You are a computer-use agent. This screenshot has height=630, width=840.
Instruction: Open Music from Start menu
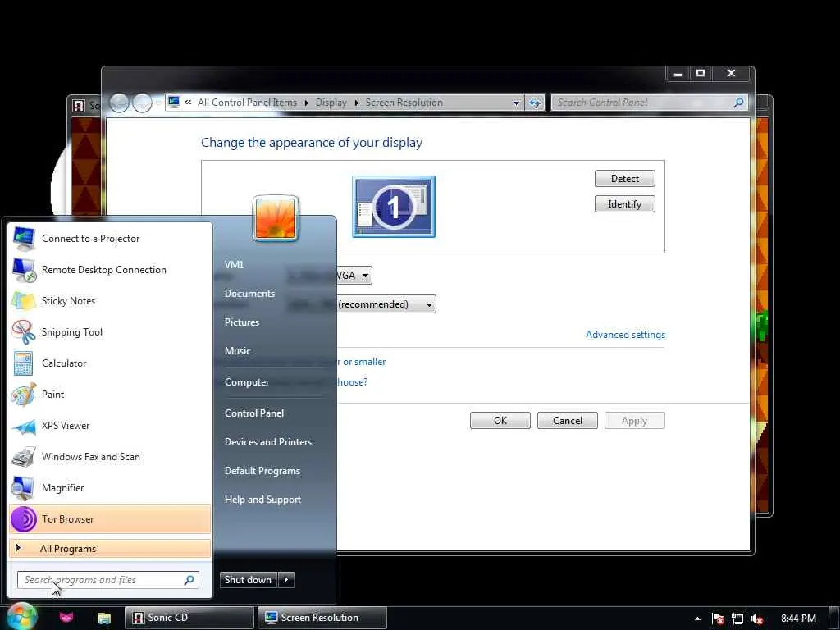click(x=238, y=351)
